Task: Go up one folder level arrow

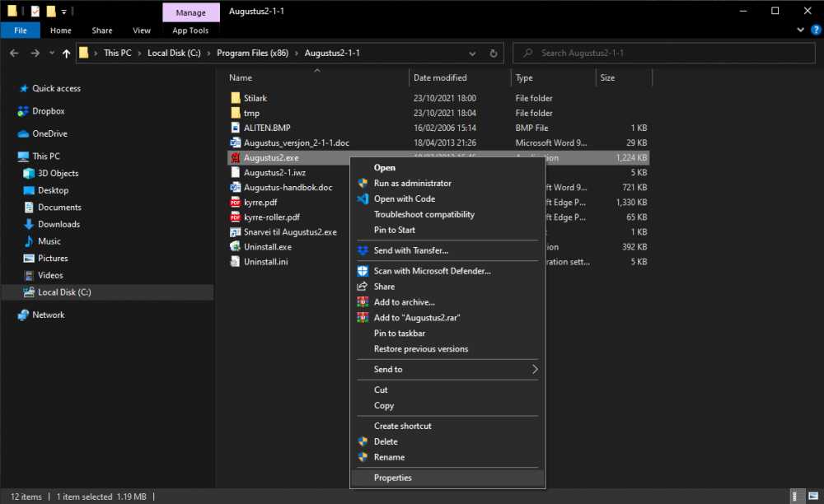Action: tap(66, 53)
